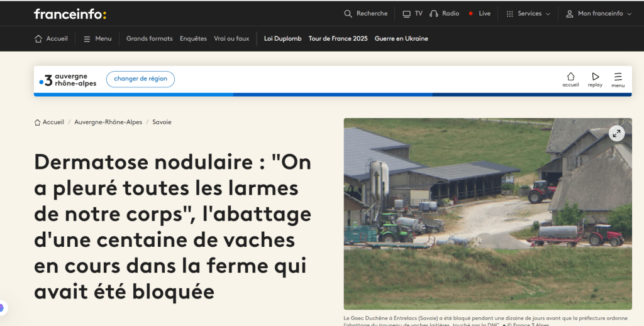Click the franceinfo logo
This screenshot has width=644, height=326.
tap(70, 14)
